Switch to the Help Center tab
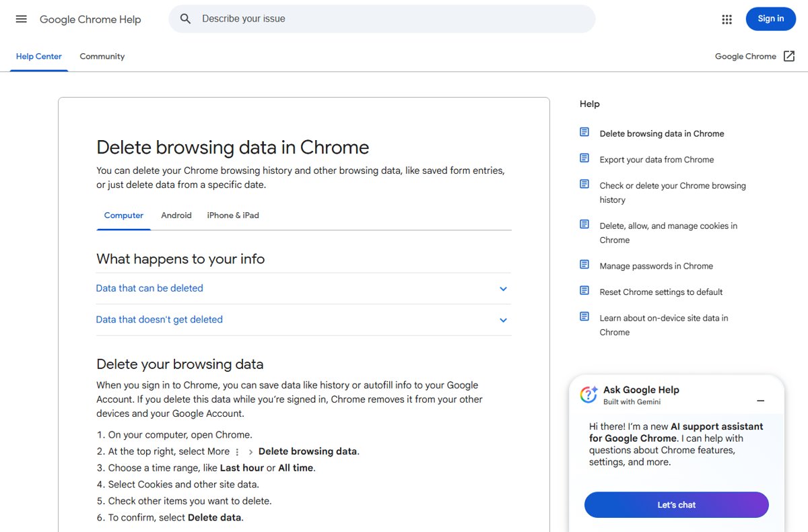Viewport: 808px width, 532px height. click(39, 57)
